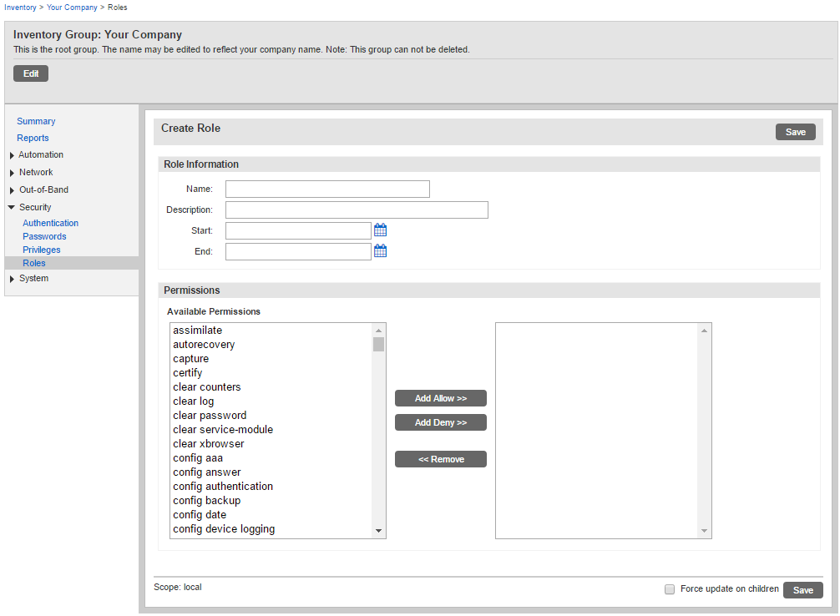
Task: Select the capture permission
Action: tap(190, 358)
